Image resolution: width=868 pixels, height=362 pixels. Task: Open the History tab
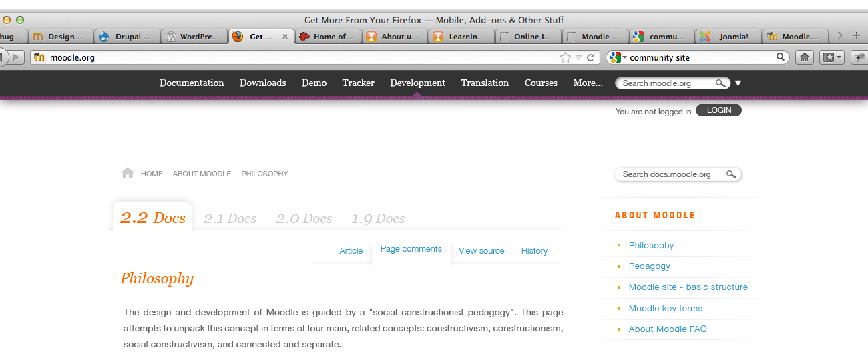coord(534,251)
